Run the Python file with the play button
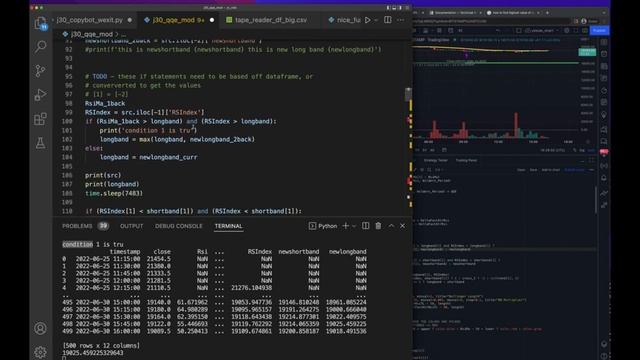Screen dimensions: 640x360 (368, 20)
